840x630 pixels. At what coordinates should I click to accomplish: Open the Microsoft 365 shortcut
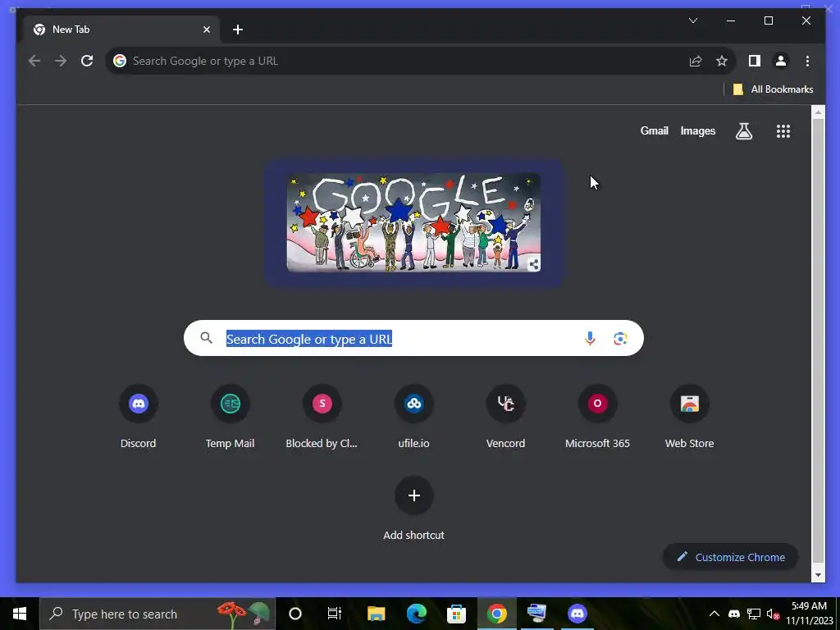coord(597,404)
